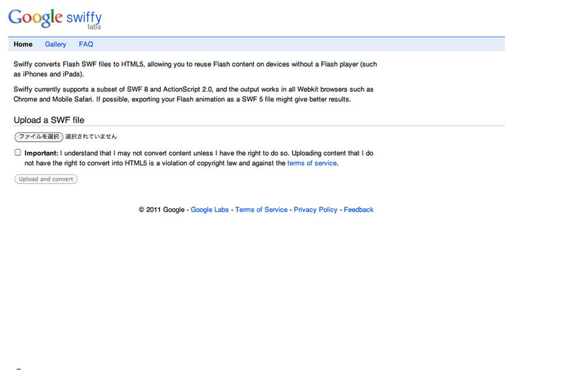The width and height of the screenshot is (588, 370).
Task: Click the 'Upload a SWF file' heading
Action: pyautogui.click(x=49, y=120)
